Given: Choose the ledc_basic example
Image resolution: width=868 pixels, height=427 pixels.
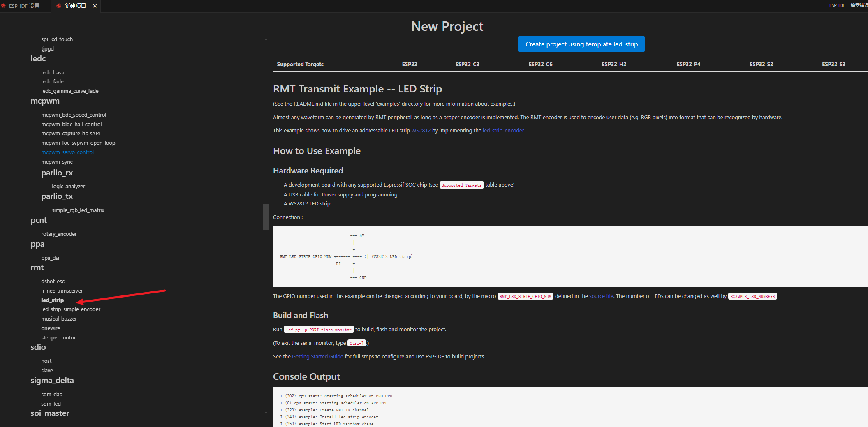Looking at the screenshot, I should pos(53,73).
